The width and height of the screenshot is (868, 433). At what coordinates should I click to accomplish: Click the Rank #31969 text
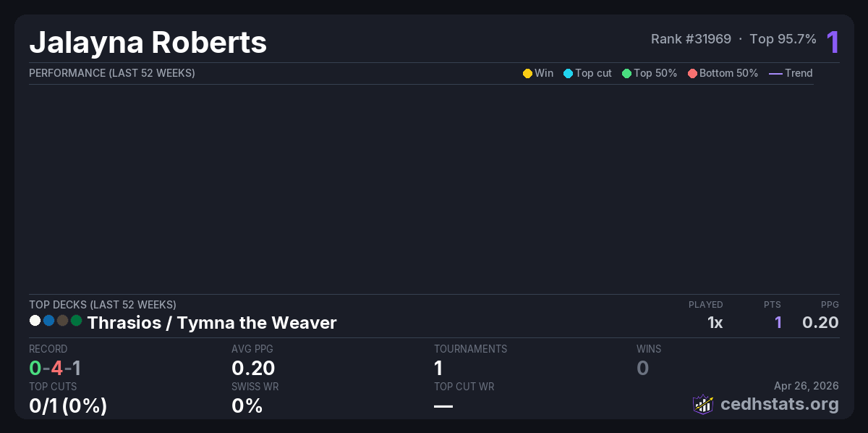(691, 39)
